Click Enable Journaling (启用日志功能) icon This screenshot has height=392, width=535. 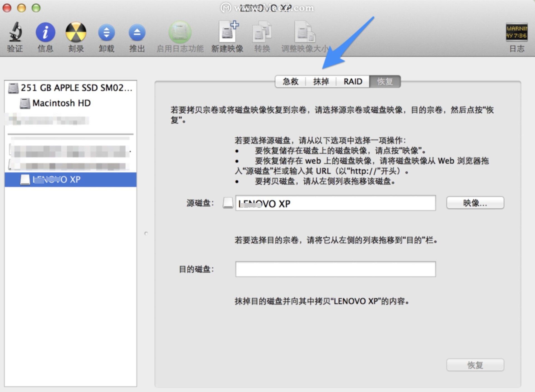tap(180, 32)
